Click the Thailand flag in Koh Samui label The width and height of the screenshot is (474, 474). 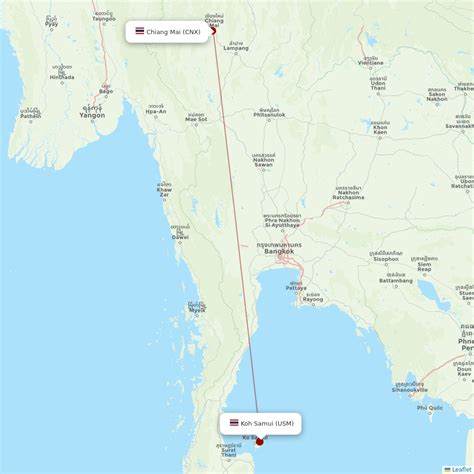234,423
